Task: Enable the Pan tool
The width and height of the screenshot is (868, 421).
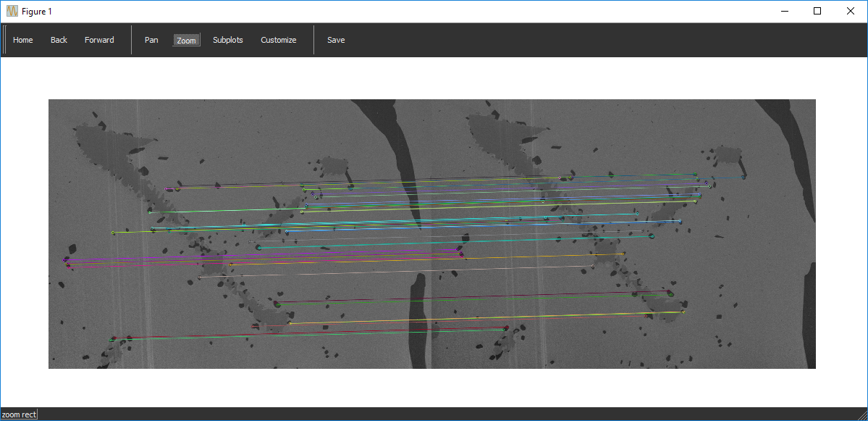Action: pyautogui.click(x=151, y=40)
